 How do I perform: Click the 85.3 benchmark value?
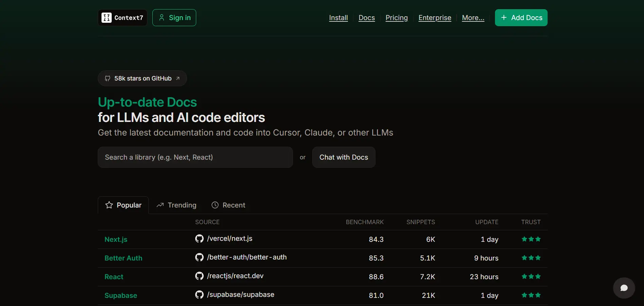[x=376, y=258]
